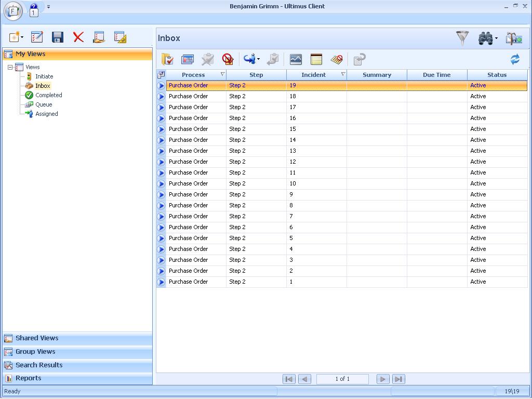Screen dimensions: 532x399
Task: Click the new view sparkle icon
Action: click(15, 37)
